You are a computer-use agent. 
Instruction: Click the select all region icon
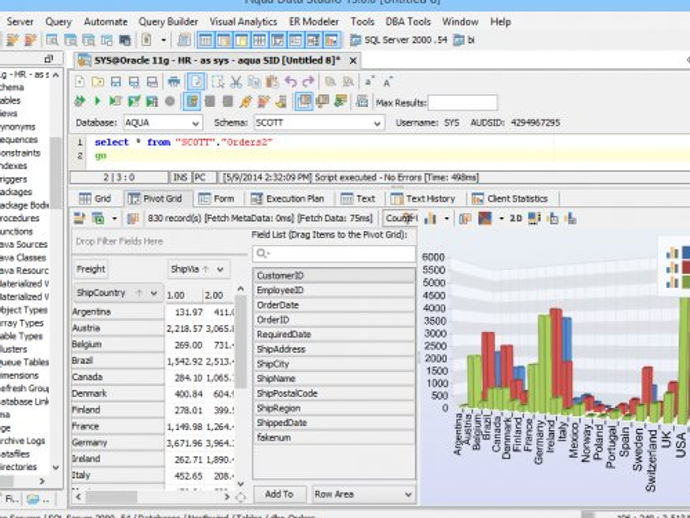point(217,82)
